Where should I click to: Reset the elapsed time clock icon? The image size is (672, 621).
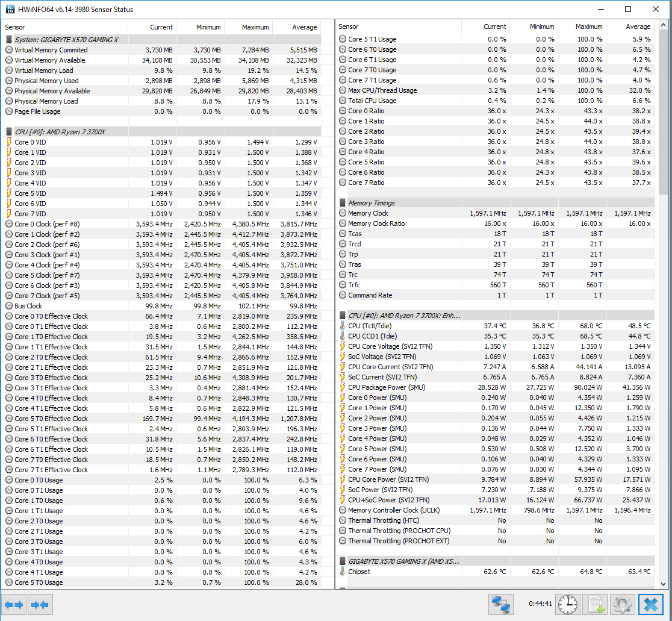point(566,605)
